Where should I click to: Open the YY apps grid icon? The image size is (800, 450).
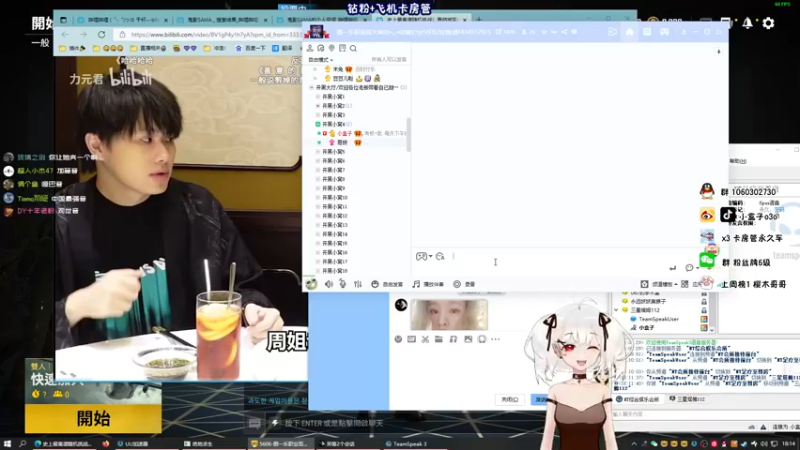pyautogui.click(x=685, y=284)
